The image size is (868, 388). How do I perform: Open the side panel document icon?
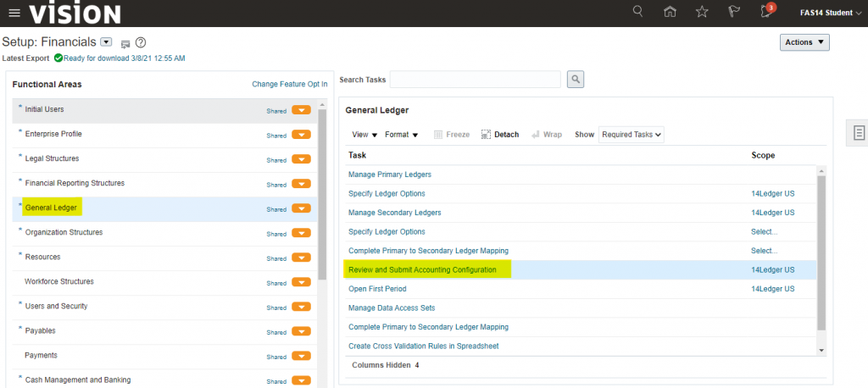(x=858, y=133)
